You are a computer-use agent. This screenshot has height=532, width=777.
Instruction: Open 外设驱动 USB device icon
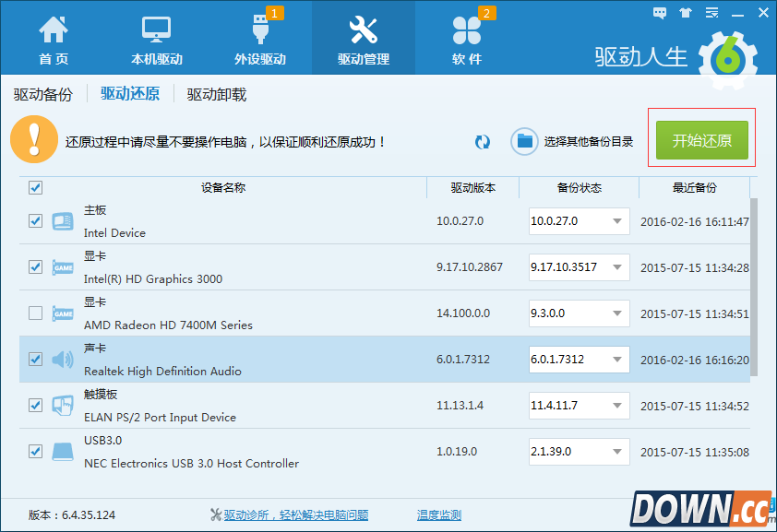tap(259, 31)
